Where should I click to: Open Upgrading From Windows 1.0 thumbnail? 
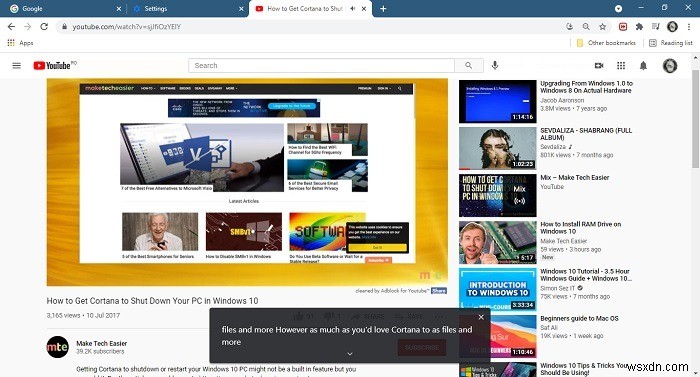tap(498, 101)
